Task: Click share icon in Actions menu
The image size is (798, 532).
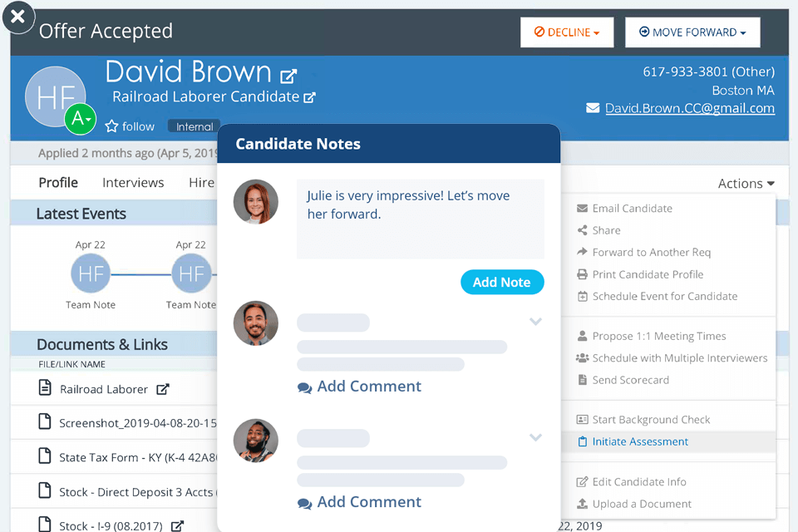Action: (582, 230)
